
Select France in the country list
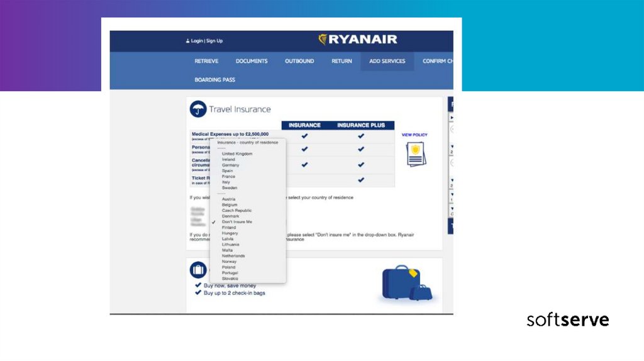pos(228,177)
